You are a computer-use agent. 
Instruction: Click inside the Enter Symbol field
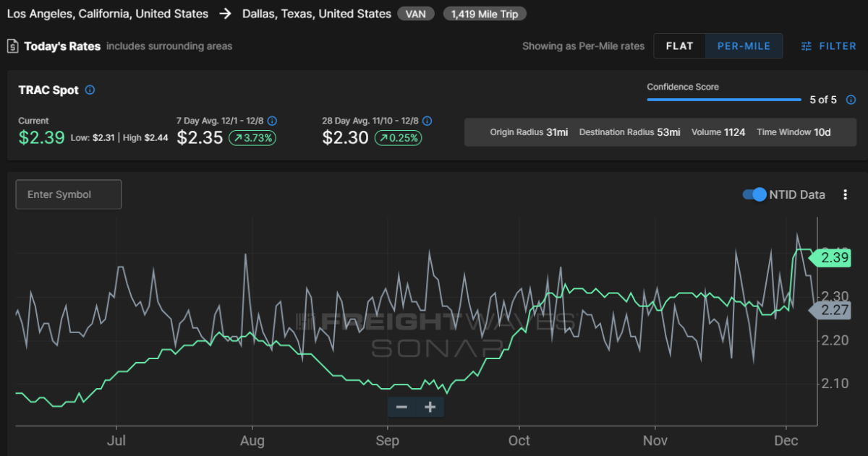[69, 194]
